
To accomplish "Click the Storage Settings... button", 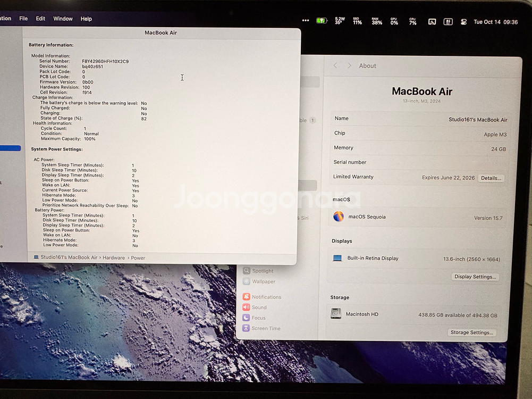I will pyautogui.click(x=471, y=332).
